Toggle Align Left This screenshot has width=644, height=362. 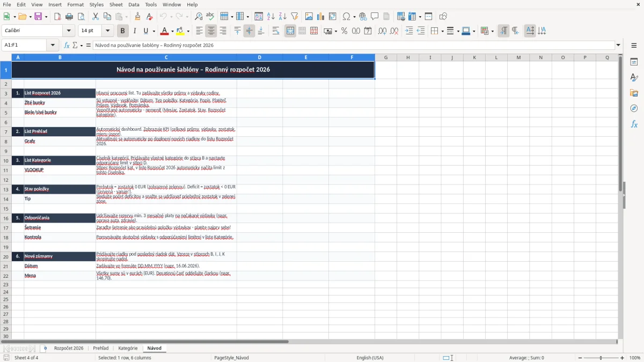(199, 31)
